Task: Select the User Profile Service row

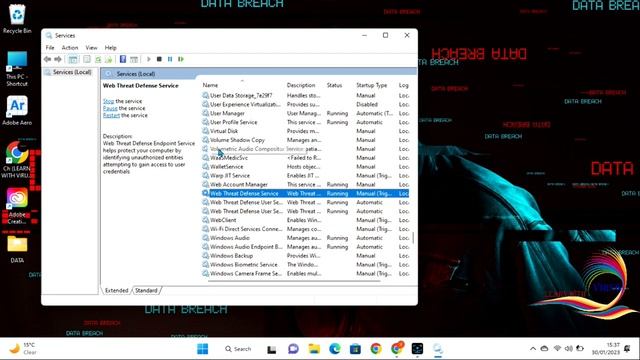Action: point(305,122)
